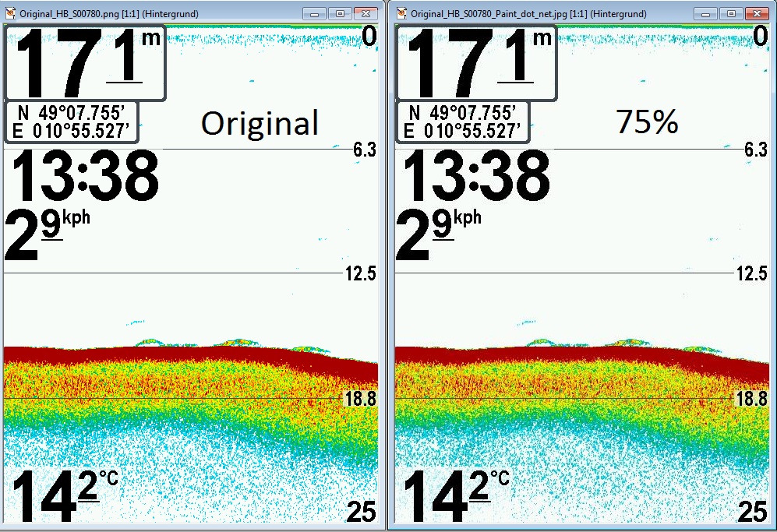The width and height of the screenshot is (777, 532).
Task: Click the icon in the Original_HB_S00780.png title bar
Action: 10,13
